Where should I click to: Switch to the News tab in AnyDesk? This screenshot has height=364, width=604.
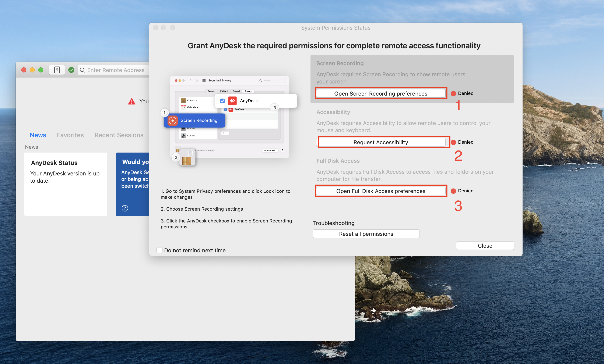coord(38,135)
